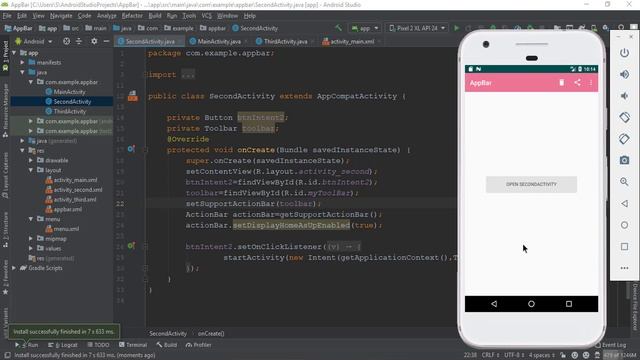Click the UTF-8 encoding status entry
The image size is (640, 360).
(x=513, y=355)
